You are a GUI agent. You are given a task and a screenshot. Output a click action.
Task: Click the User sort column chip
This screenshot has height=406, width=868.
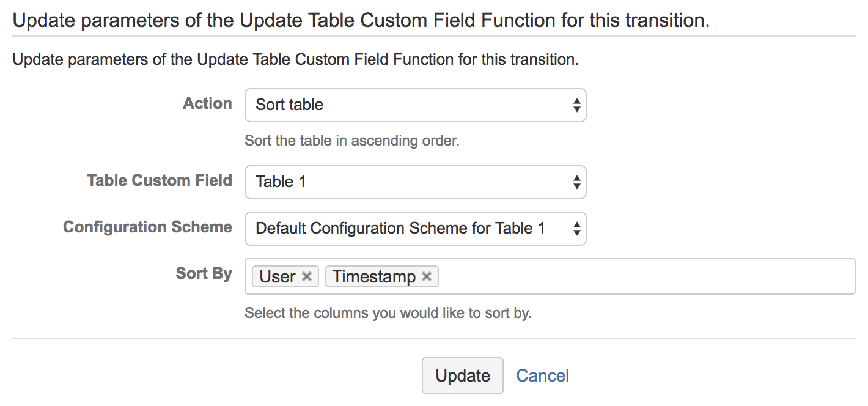[279, 276]
